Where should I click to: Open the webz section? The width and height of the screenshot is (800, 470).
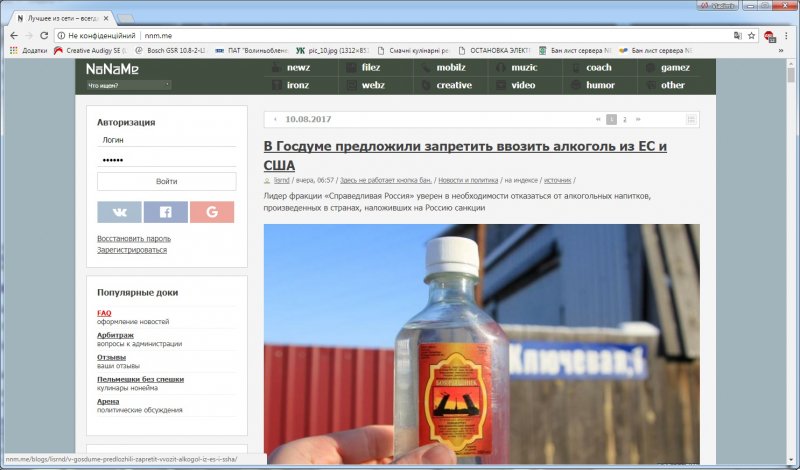373,85
